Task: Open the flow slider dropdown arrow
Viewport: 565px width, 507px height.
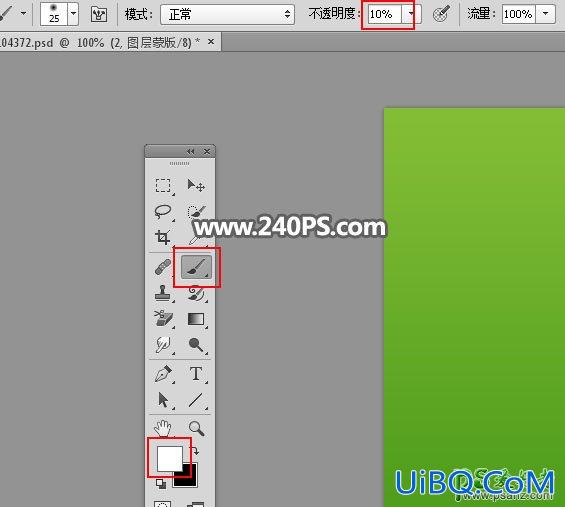Action: pyautogui.click(x=546, y=14)
